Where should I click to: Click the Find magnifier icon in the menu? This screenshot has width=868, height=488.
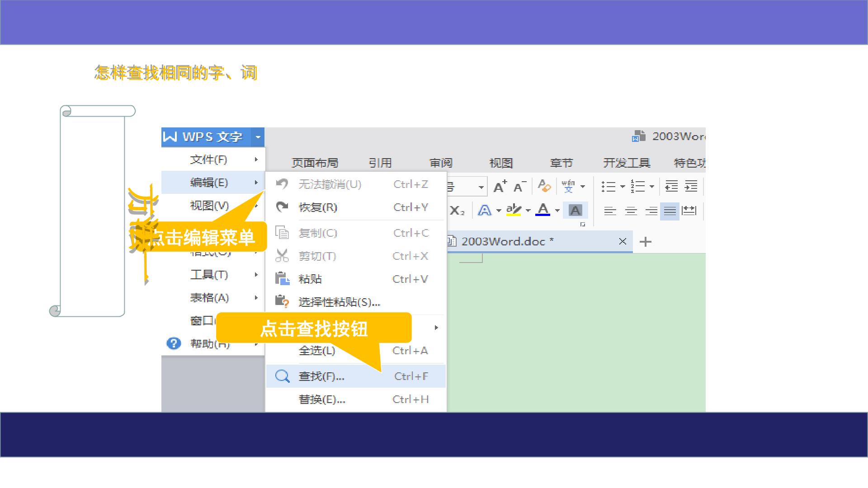pyautogui.click(x=283, y=376)
